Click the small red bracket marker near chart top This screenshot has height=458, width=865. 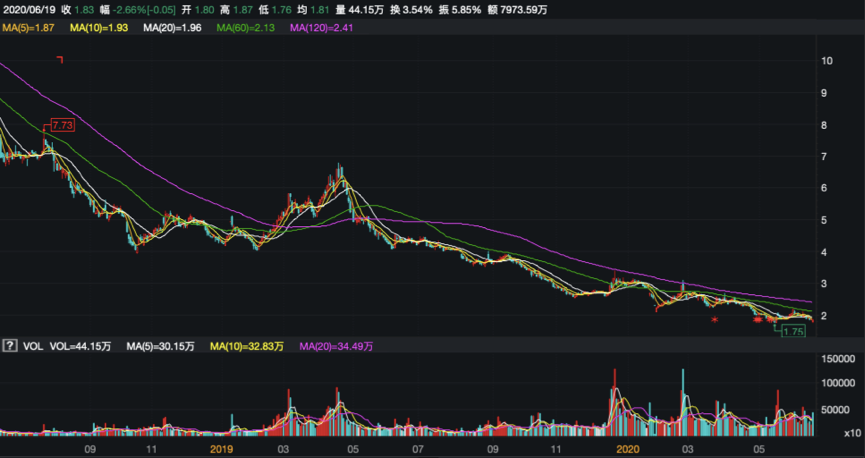click(x=61, y=61)
